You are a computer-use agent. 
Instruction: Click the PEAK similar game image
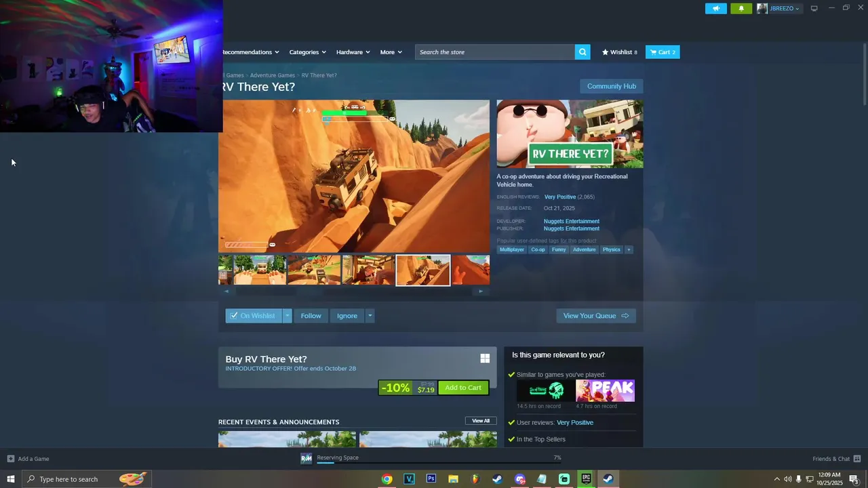[606, 390]
